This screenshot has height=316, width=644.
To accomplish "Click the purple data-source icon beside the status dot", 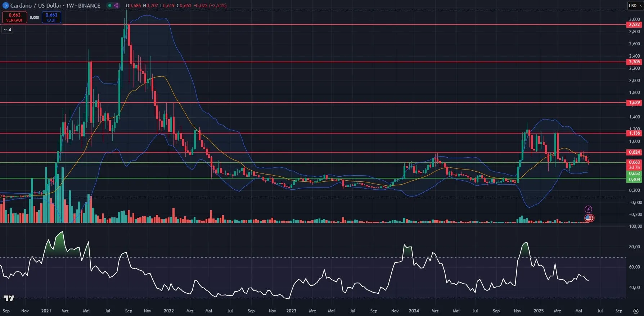I will point(116,5).
